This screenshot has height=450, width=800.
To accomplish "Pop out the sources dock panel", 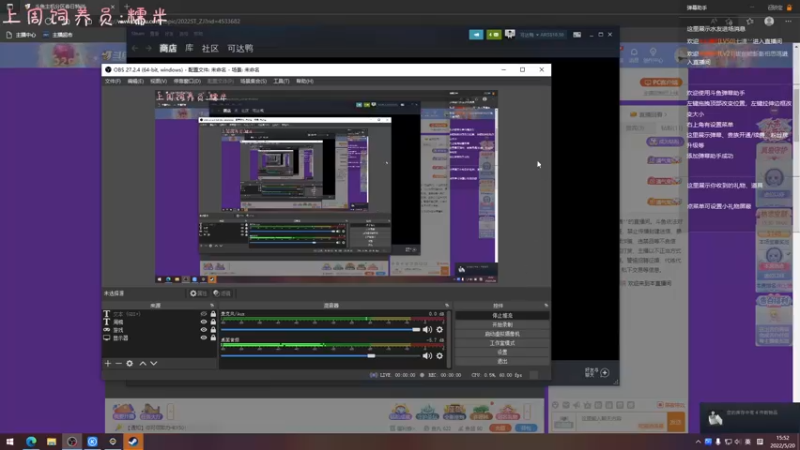I will tap(212, 306).
